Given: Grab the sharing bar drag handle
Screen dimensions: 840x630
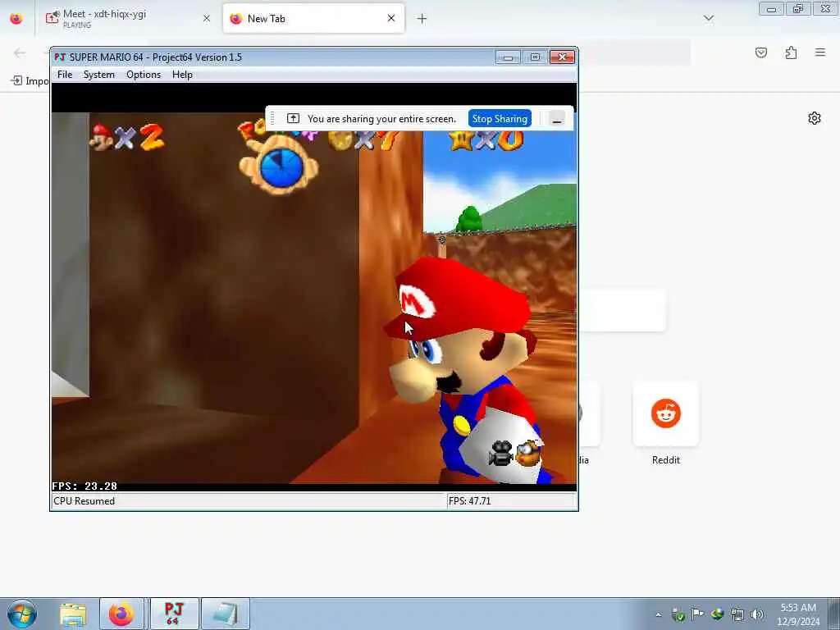Looking at the screenshot, I should tap(272, 118).
